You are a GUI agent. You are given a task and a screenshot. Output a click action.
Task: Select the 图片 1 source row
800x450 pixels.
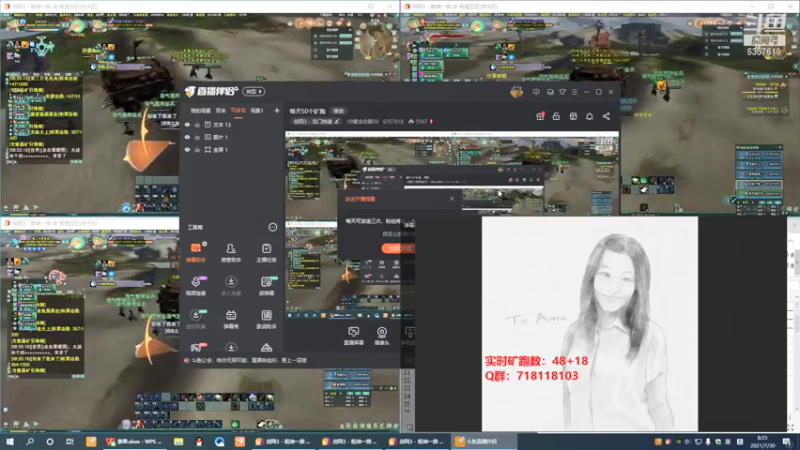(x=232, y=137)
